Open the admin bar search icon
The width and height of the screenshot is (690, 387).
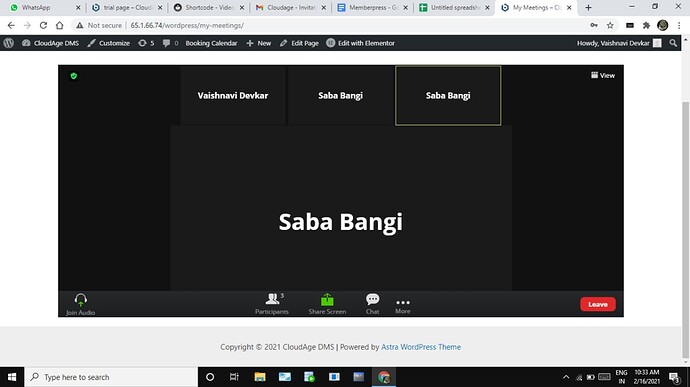coord(673,43)
